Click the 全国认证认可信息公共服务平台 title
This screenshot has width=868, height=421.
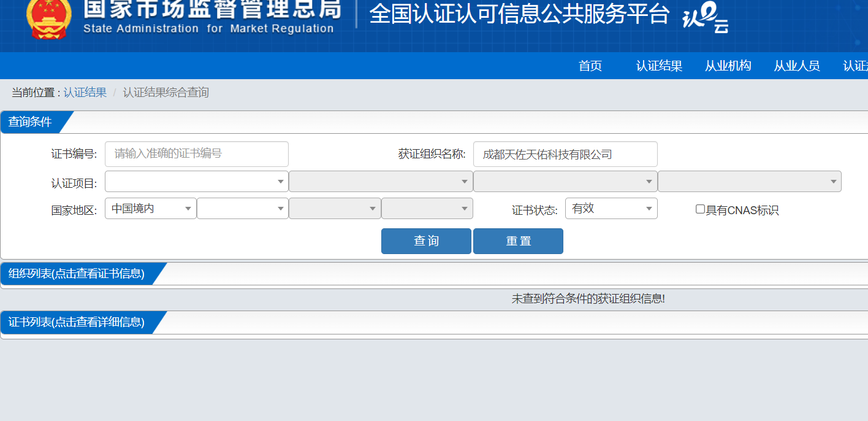pos(519,14)
